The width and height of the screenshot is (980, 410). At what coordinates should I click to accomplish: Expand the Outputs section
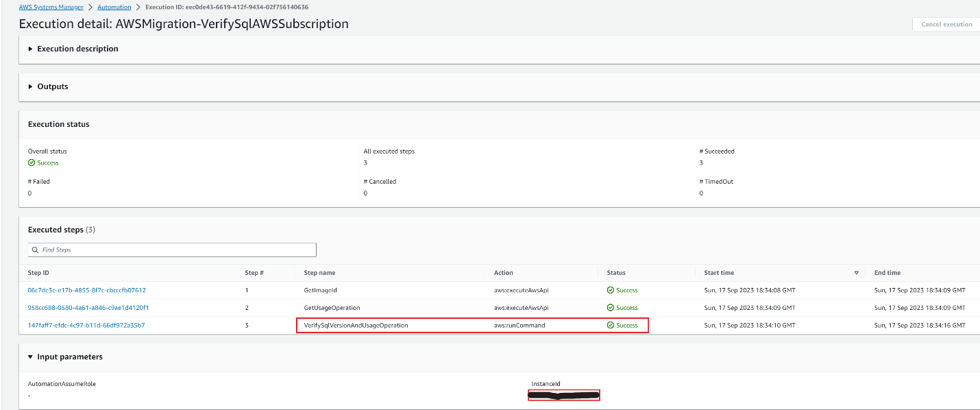click(29, 86)
